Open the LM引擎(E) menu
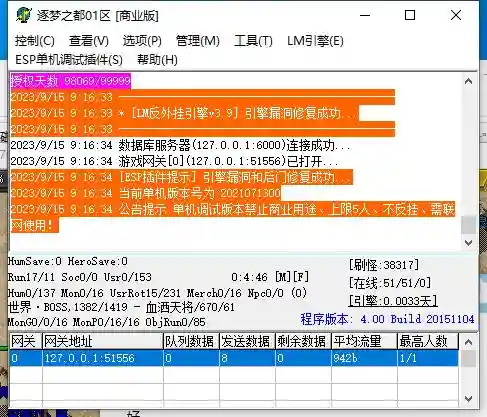 pos(315,41)
